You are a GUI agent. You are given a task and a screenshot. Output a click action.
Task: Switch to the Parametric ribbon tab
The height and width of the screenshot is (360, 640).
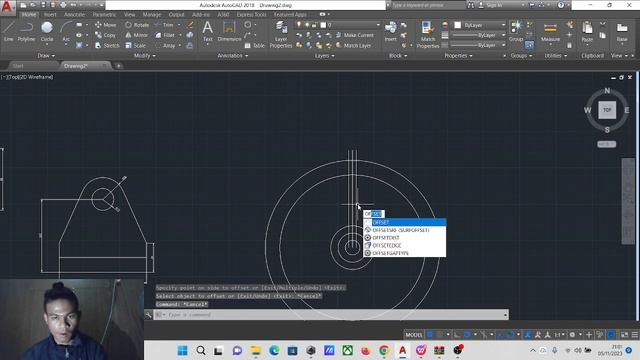[104, 14]
